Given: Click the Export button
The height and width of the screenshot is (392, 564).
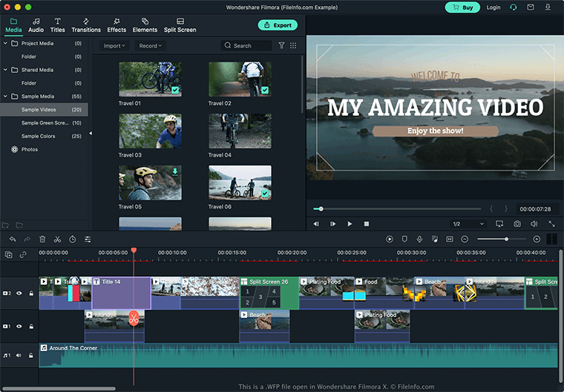Looking at the screenshot, I should tap(277, 25).
